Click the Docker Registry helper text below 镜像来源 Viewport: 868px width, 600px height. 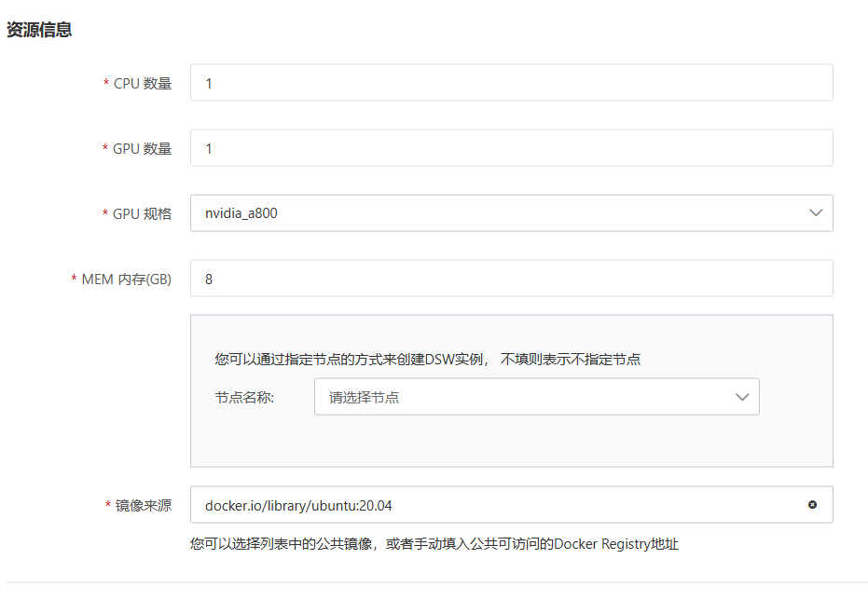(438, 543)
